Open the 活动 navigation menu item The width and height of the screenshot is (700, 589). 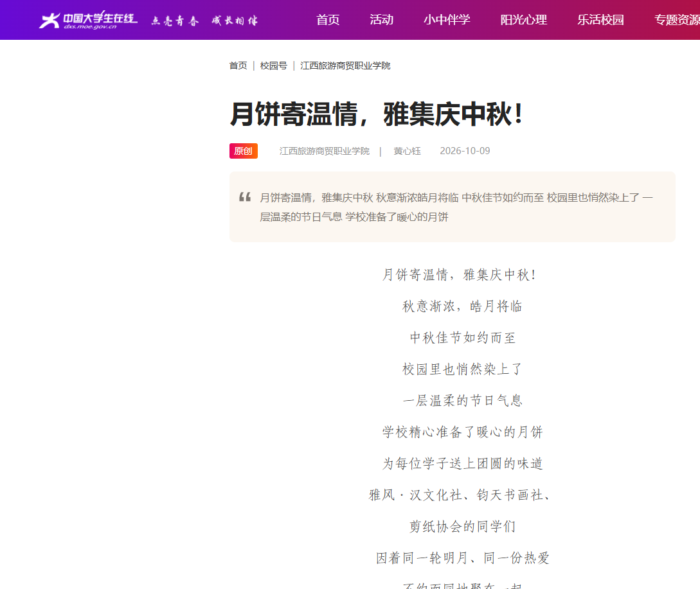click(381, 20)
